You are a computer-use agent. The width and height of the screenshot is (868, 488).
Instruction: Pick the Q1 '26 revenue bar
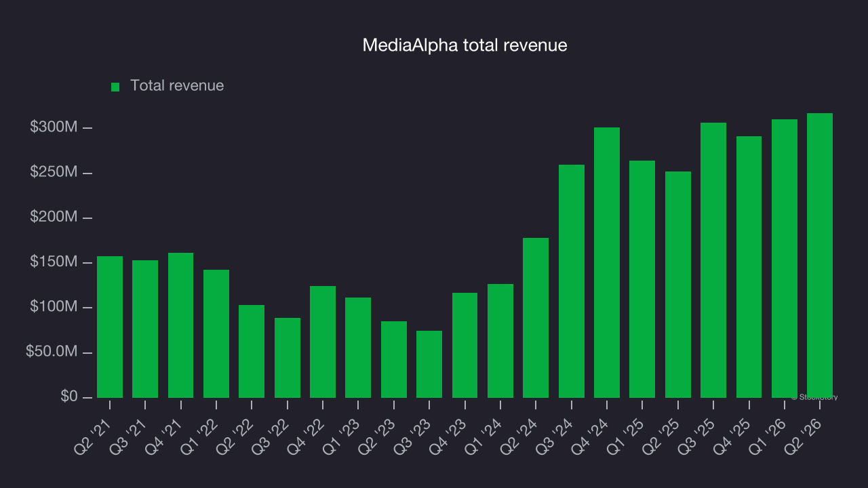(785, 258)
